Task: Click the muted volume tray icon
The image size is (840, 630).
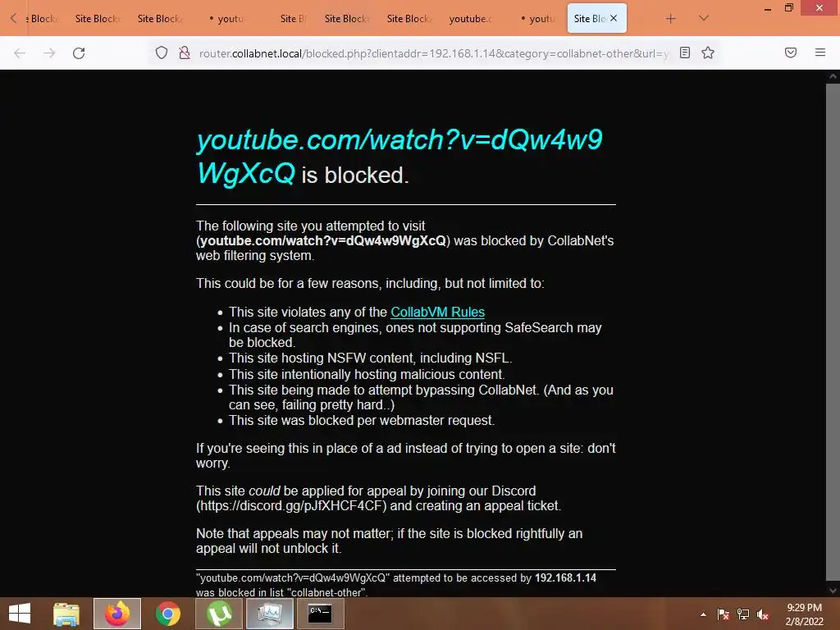Action: coord(763,614)
